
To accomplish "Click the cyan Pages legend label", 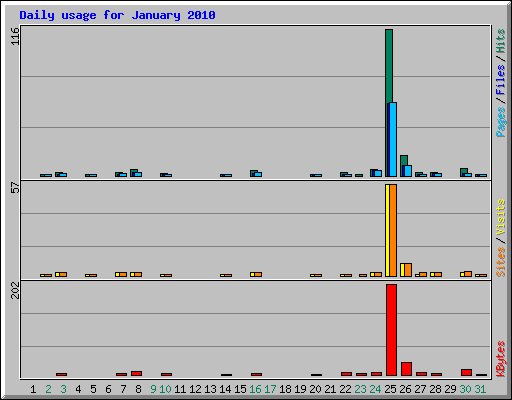I will [x=500, y=122].
